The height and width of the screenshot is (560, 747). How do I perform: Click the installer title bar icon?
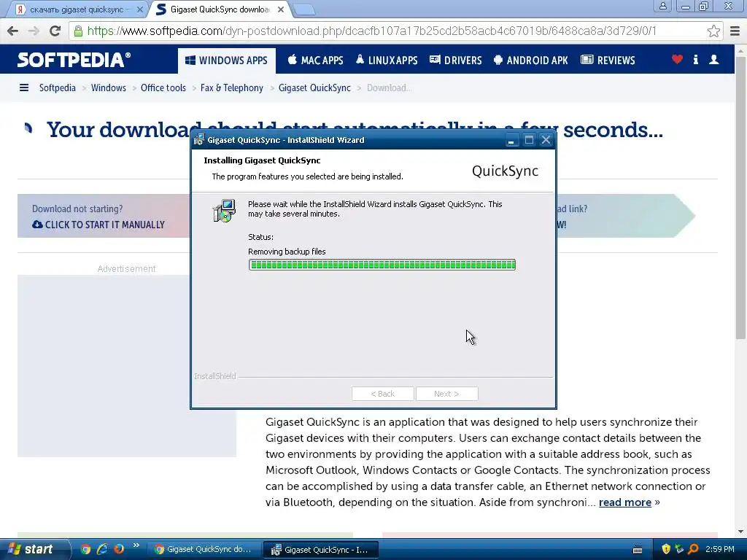tap(199, 140)
